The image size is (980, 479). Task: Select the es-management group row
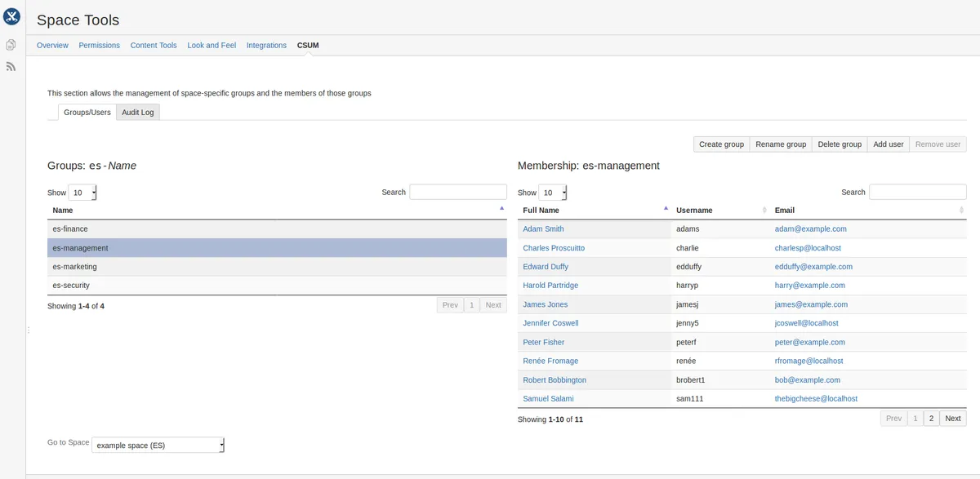pyautogui.click(x=277, y=248)
